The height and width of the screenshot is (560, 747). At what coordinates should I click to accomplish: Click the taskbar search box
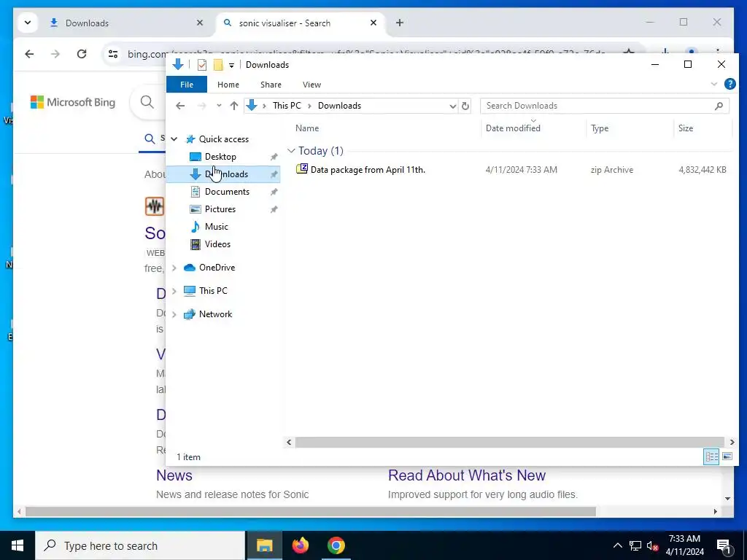click(x=140, y=545)
